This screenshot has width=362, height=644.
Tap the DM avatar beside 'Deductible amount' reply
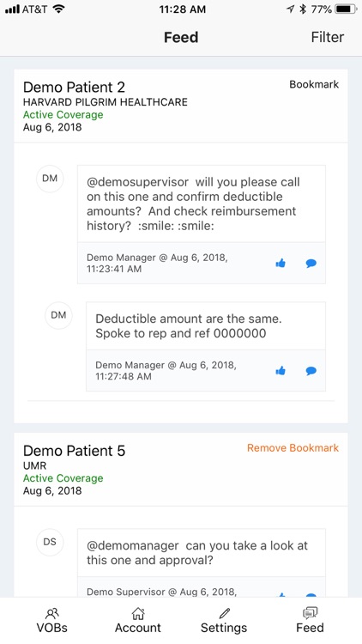(x=58, y=315)
